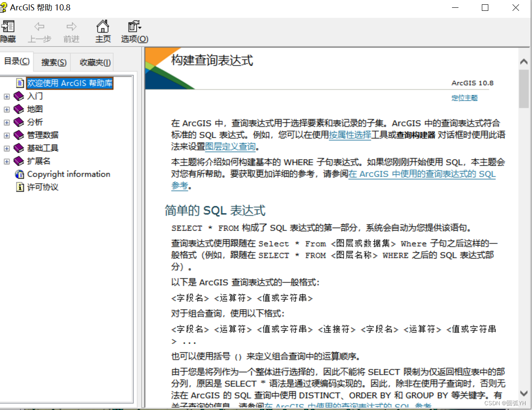Click the Hide (隐藏) toolbar icon
This screenshot has height=410, width=532.
8,26
